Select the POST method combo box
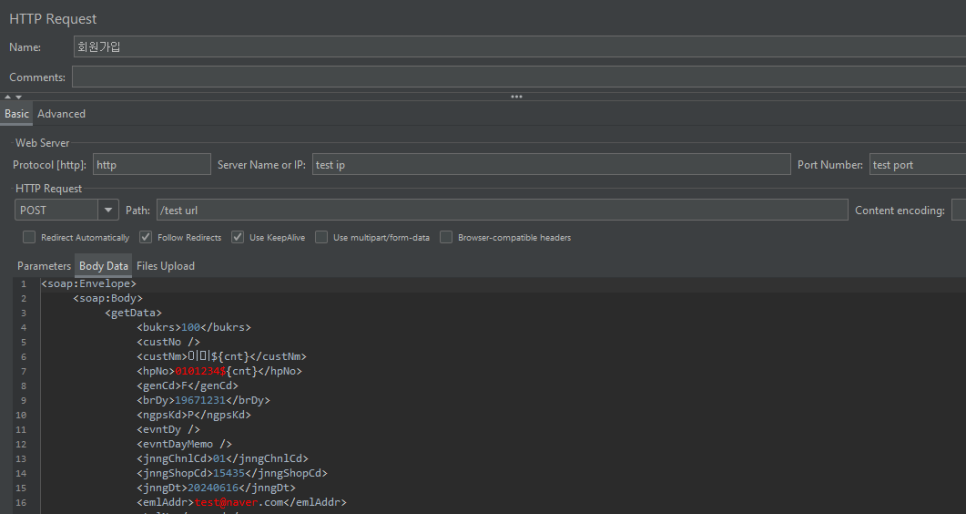 point(67,210)
